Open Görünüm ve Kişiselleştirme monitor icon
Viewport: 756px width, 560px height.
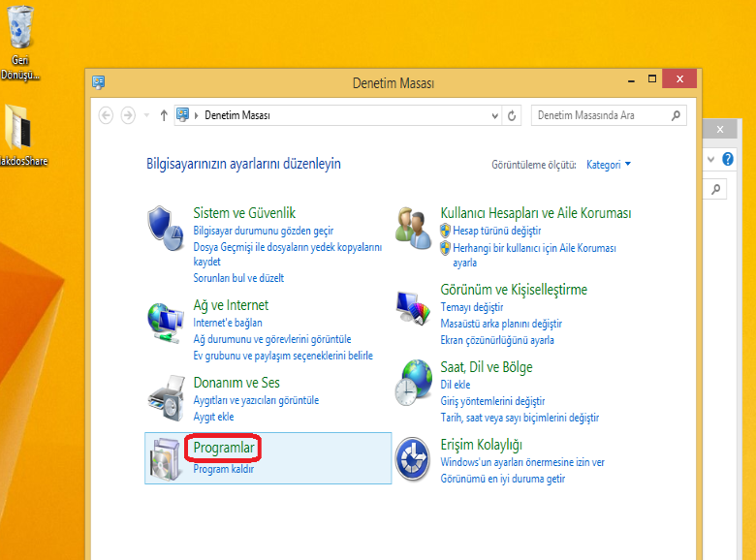coord(413,307)
